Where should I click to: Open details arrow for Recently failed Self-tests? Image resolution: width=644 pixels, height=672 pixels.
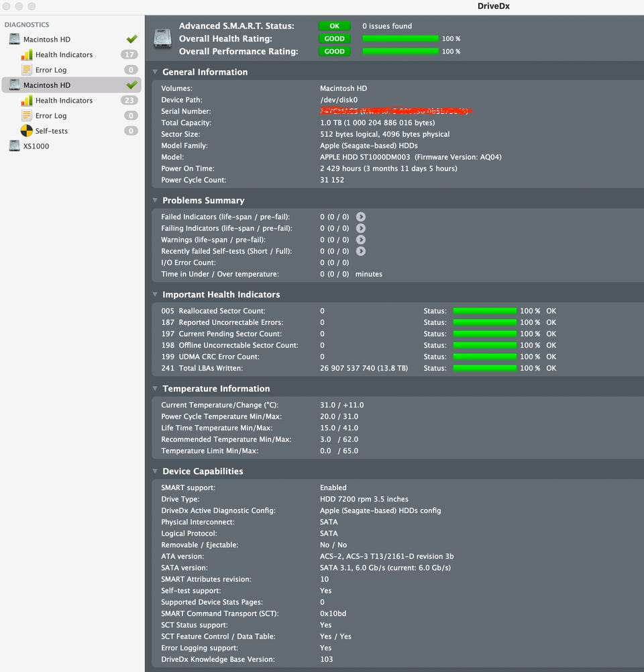(x=361, y=251)
